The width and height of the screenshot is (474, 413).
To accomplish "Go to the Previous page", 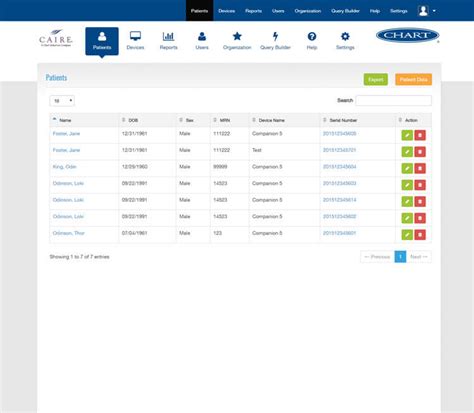I will [x=377, y=257].
